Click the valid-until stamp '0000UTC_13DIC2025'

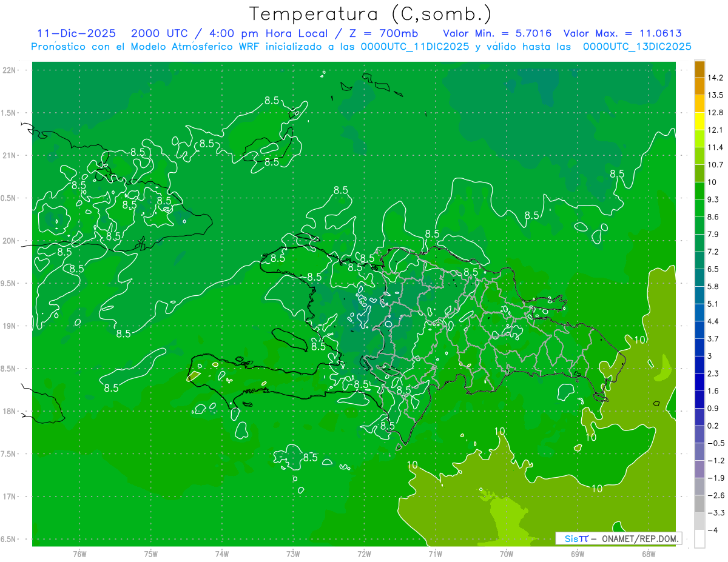638,47
